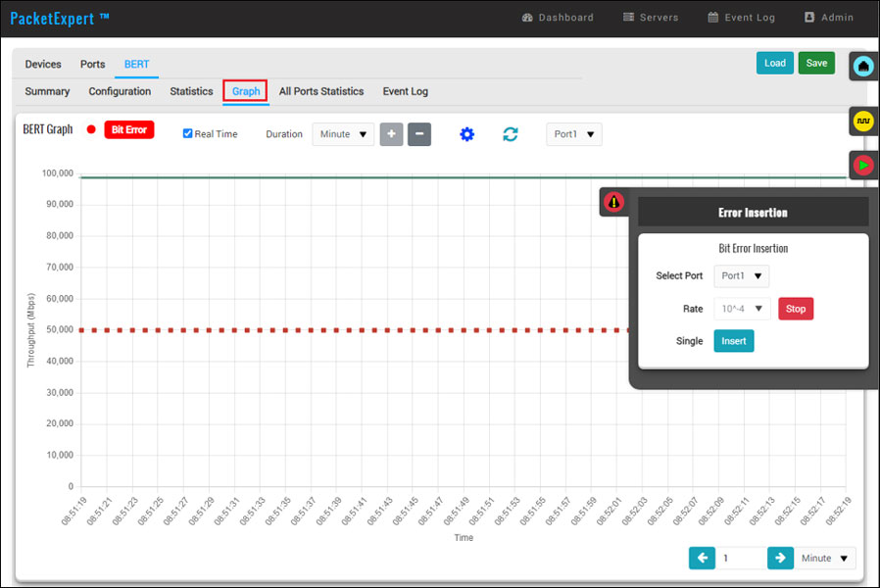Go to previous page with left arrow
The height and width of the screenshot is (588, 880).
click(702, 558)
